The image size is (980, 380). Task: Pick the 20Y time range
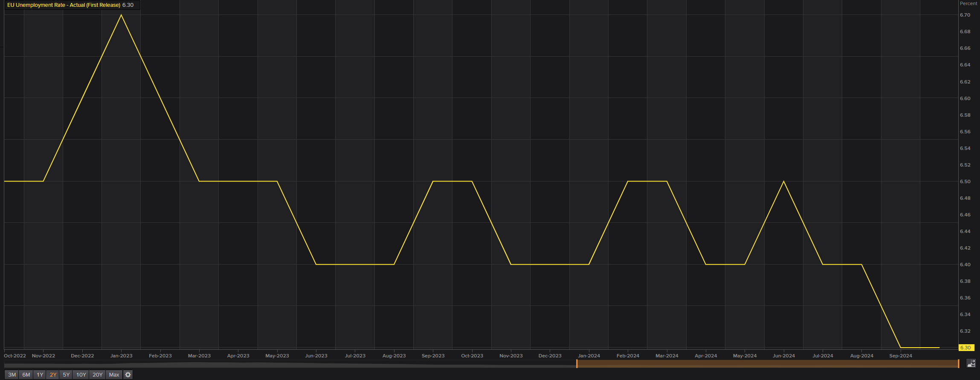tap(98, 375)
